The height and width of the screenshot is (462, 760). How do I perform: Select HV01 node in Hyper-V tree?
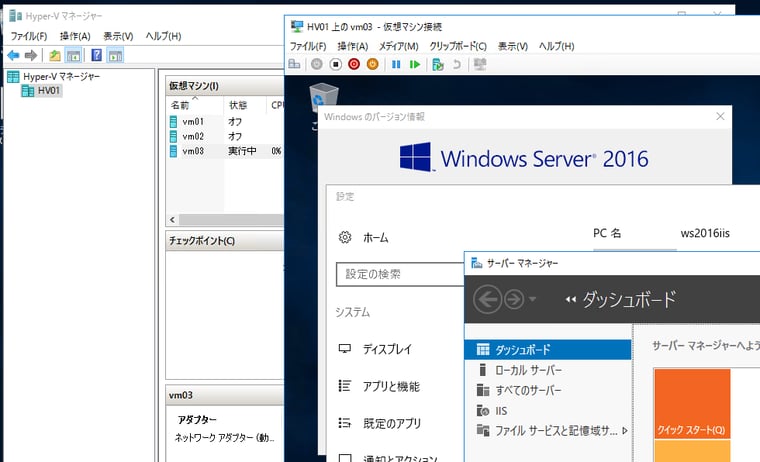point(48,91)
